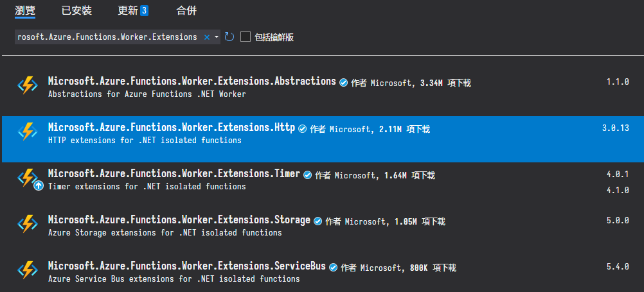Click the verified checkmark next to Extensions.Timer
Viewport: 644px width, 292px height.
pos(307,176)
